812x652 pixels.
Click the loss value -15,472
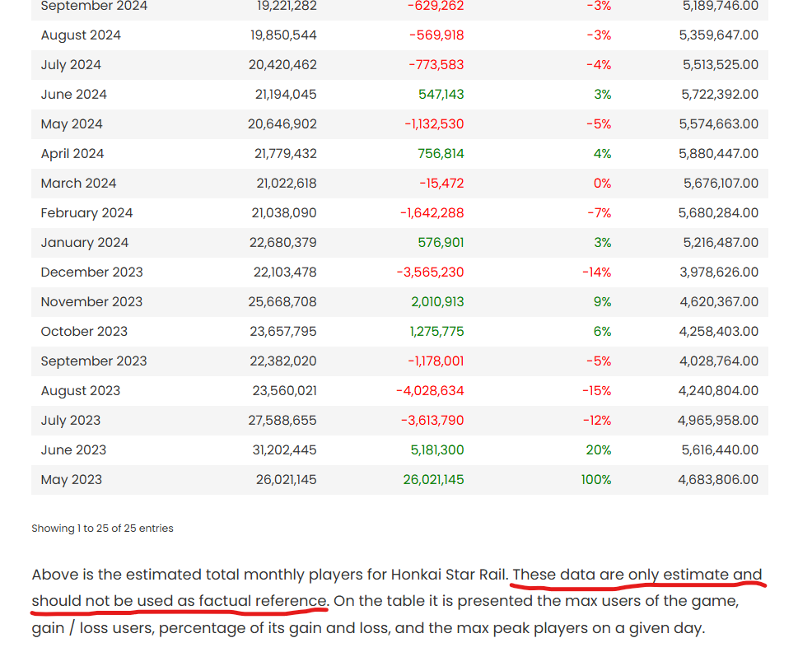pos(441,184)
